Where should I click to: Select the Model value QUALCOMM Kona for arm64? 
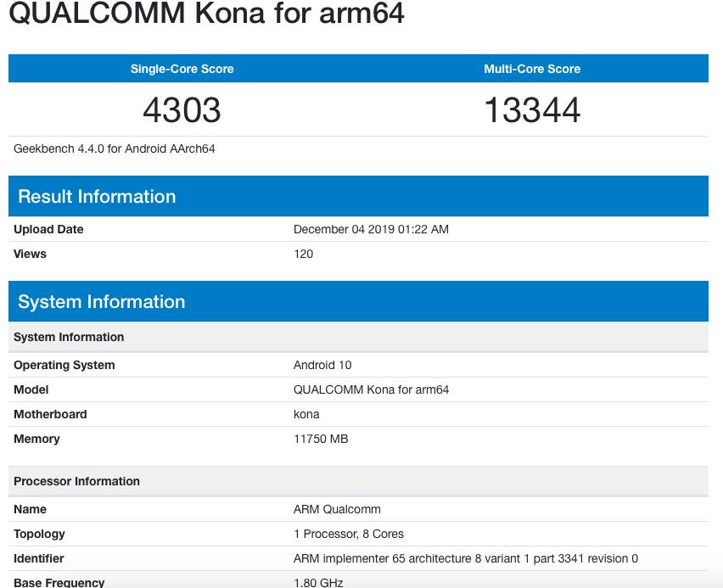(371, 389)
